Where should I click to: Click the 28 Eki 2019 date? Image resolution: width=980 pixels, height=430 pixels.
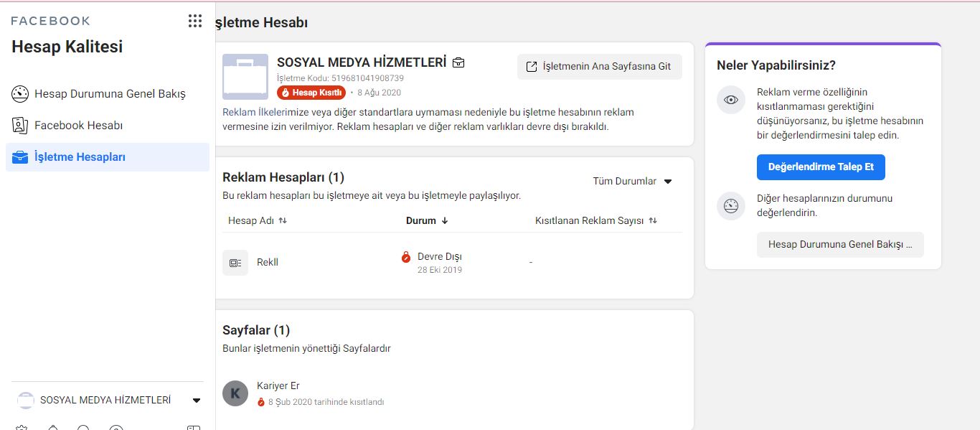point(440,270)
